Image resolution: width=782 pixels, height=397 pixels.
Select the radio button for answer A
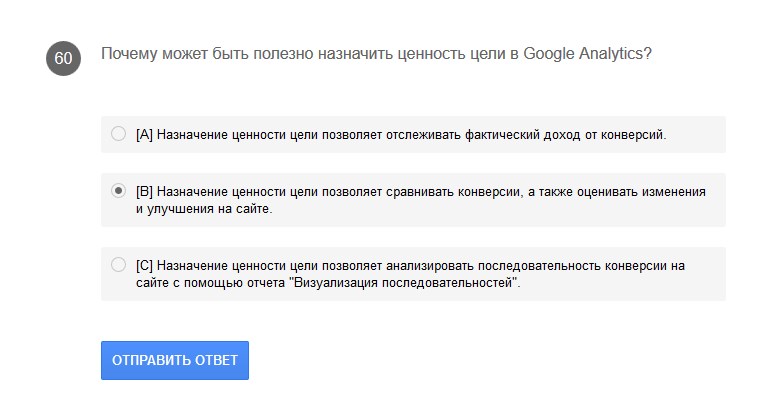point(118,134)
